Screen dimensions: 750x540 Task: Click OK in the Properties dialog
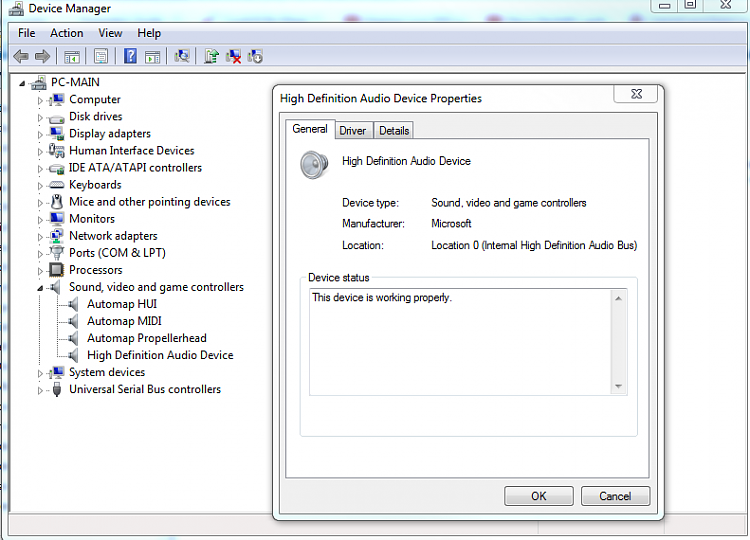pyautogui.click(x=539, y=496)
